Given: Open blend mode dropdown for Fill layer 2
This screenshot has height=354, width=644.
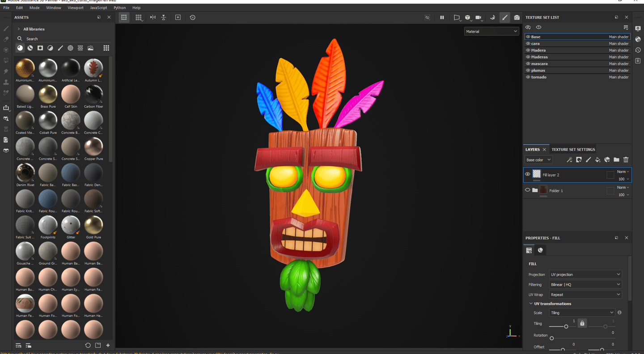Looking at the screenshot, I should click(623, 172).
